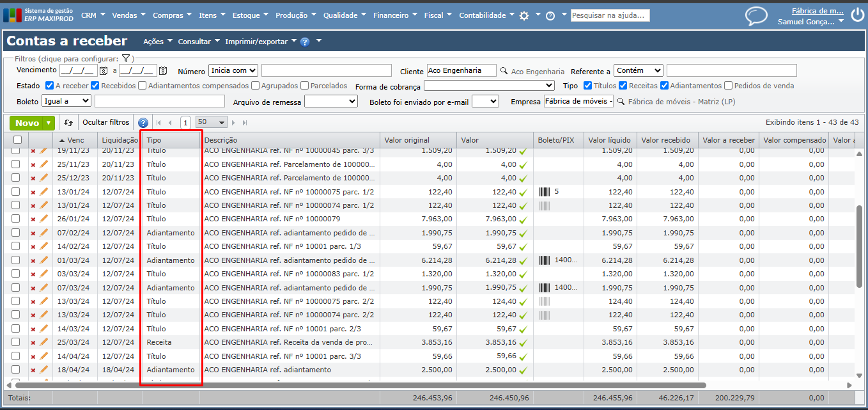Enable the Pedidos de venda checkbox
The width and height of the screenshot is (868, 410).
[x=728, y=86]
